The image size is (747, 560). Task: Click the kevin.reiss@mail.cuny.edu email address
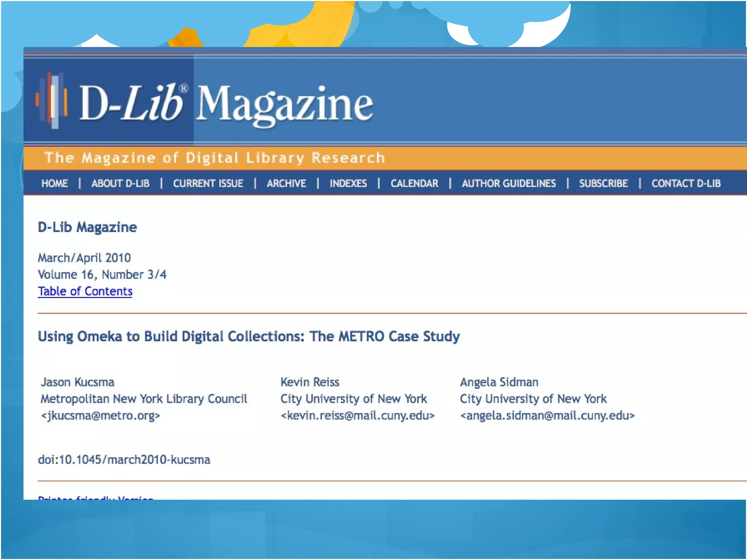357,416
